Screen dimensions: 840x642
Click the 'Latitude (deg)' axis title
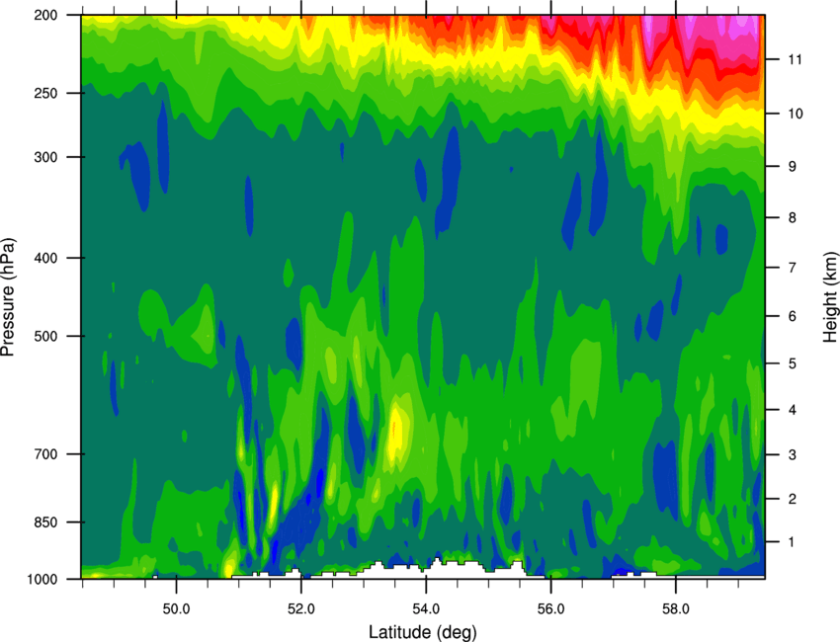[423, 632]
